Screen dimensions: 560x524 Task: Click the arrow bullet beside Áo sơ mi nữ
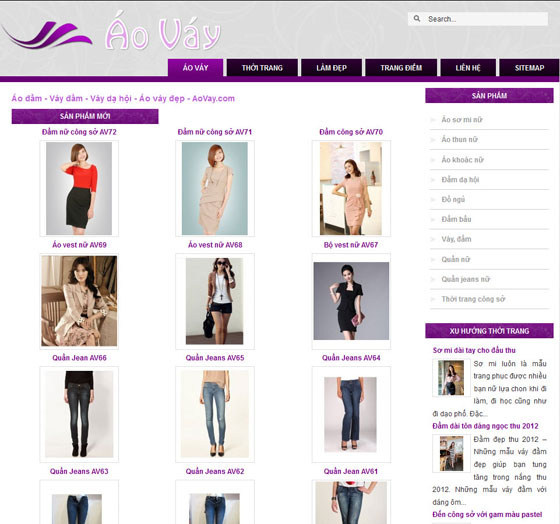433,120
